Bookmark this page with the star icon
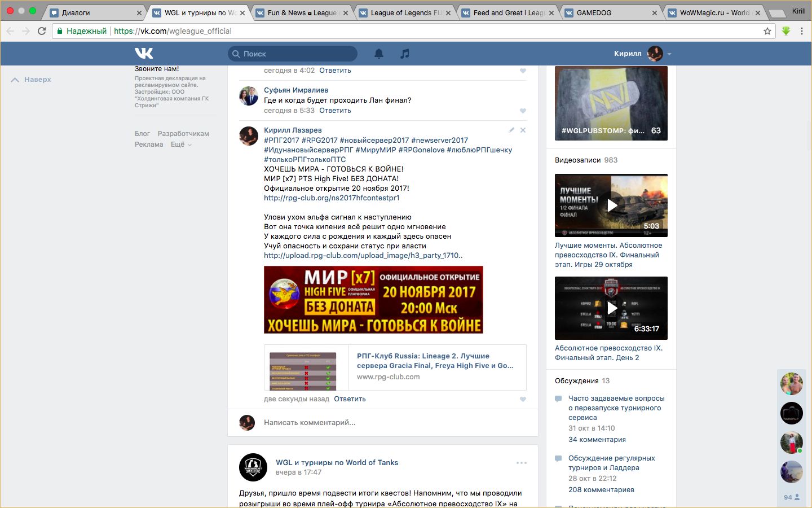Viewport: 812px width, 508px height. tap(767, 32)
